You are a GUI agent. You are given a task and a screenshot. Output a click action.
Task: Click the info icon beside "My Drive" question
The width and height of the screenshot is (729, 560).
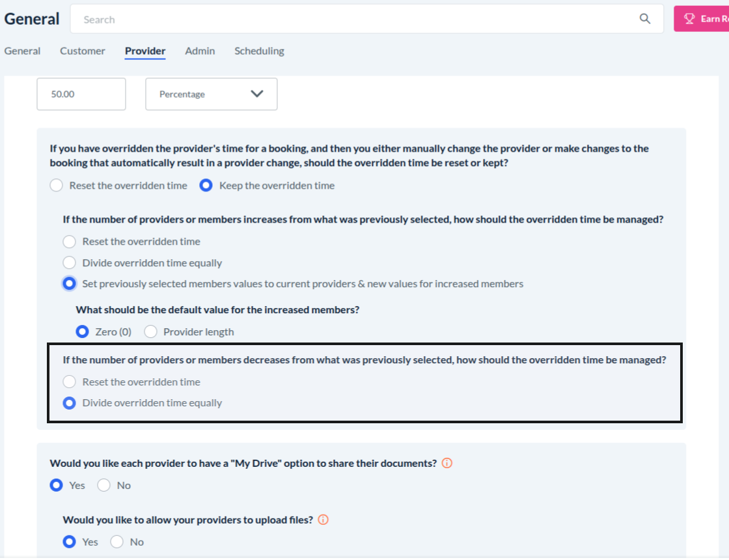pyautogui.click(x=447, y=464)
